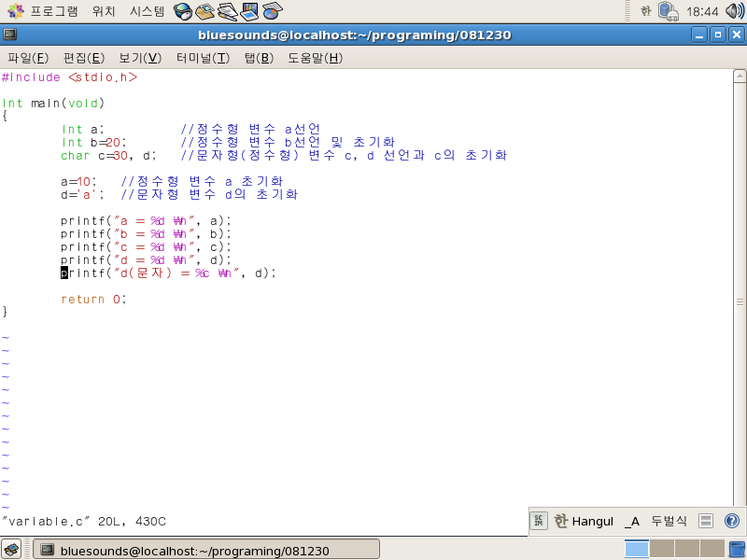This screenshot has width=747, height=560.
Task: Click the "variable.c" 20L, 430C status line
Action: pos(84,522)
